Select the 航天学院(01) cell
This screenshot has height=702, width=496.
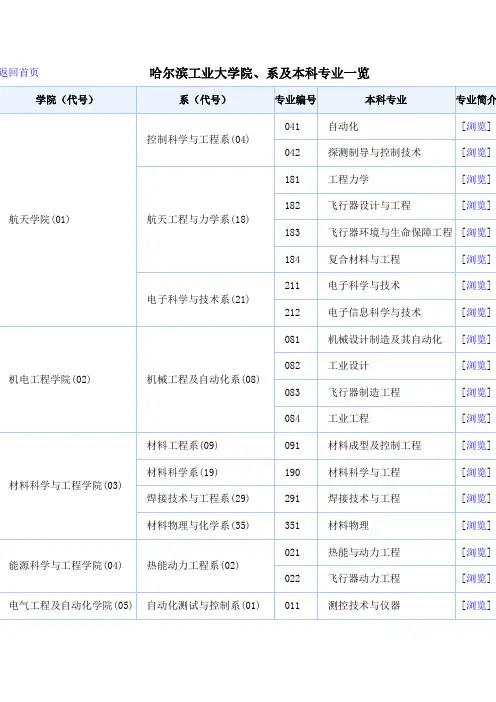pyautogui.click(x=68, y=220)
